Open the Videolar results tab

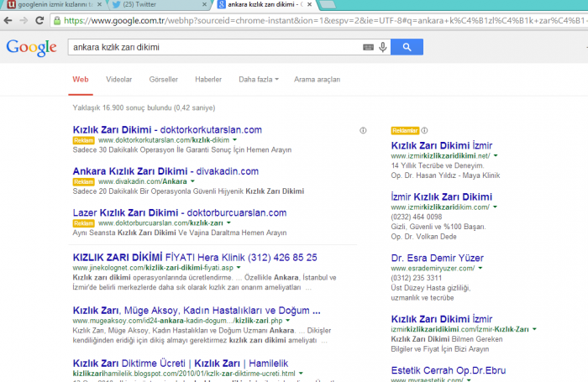click(119, 80)
